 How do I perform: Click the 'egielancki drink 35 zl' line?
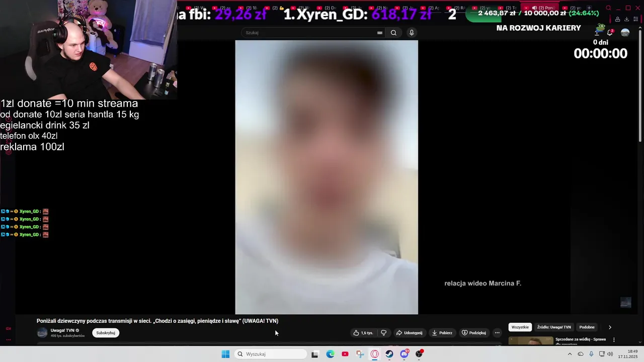tap(45, 125)
